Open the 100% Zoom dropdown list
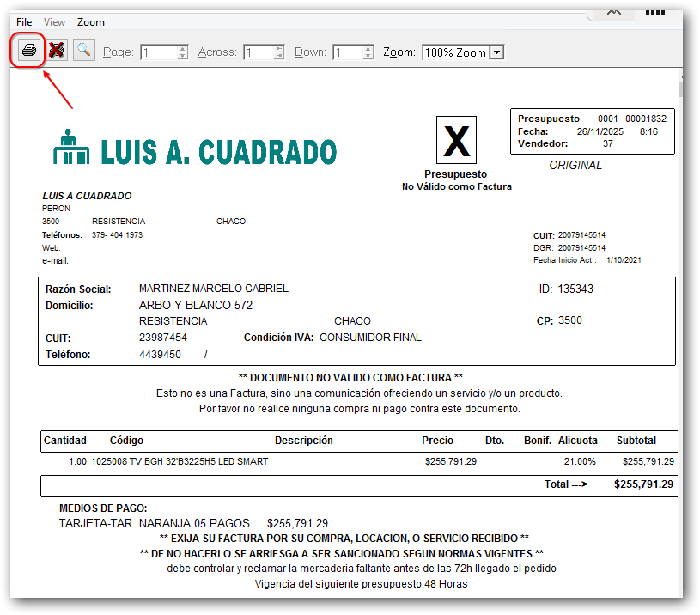Image resolution: width=700 pixels, height=615 pixels. click(x=496, y=52)
